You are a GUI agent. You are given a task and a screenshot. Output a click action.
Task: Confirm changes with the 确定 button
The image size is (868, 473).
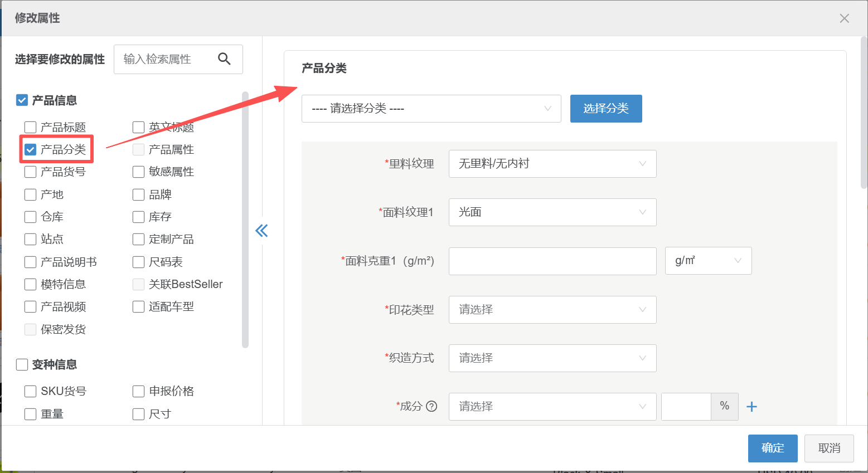773,448
